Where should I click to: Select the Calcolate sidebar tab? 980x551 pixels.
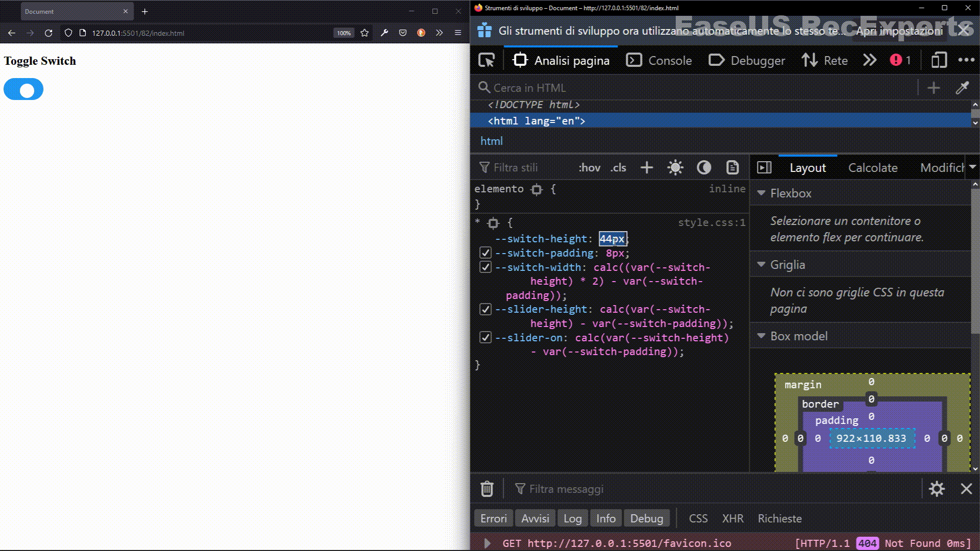click(x=873, y=168)
